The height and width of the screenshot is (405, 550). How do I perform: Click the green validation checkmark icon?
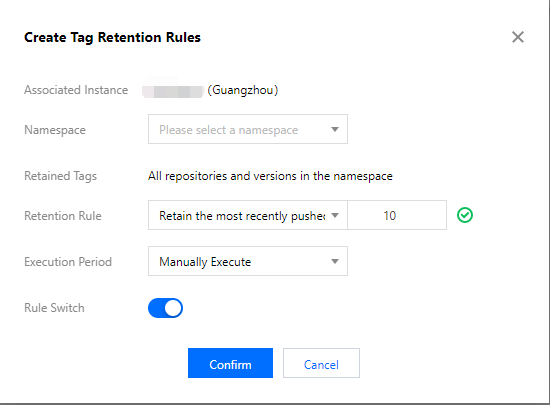(x=465, y=215)
